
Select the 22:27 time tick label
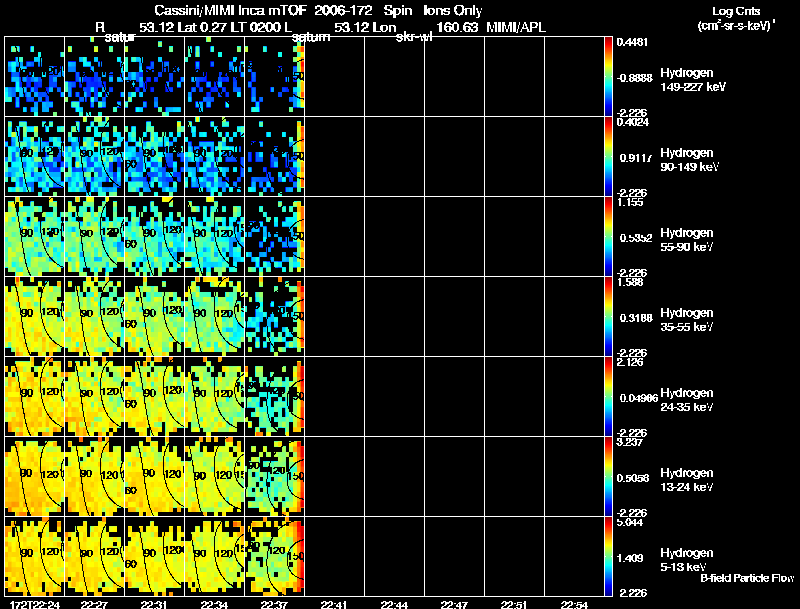click(x=94, y=604)
